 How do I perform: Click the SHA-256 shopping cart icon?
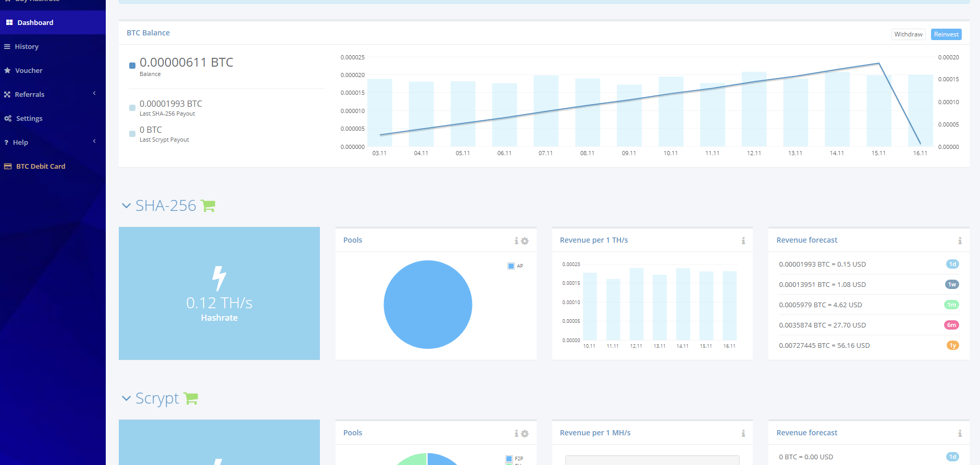208,206
